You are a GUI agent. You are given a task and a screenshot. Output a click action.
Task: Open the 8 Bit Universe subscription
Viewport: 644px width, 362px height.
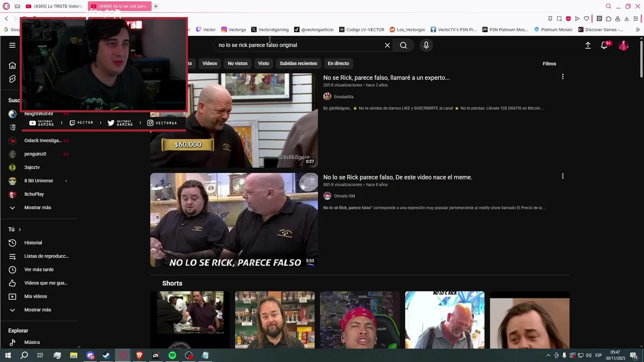[x=39, y=180]
